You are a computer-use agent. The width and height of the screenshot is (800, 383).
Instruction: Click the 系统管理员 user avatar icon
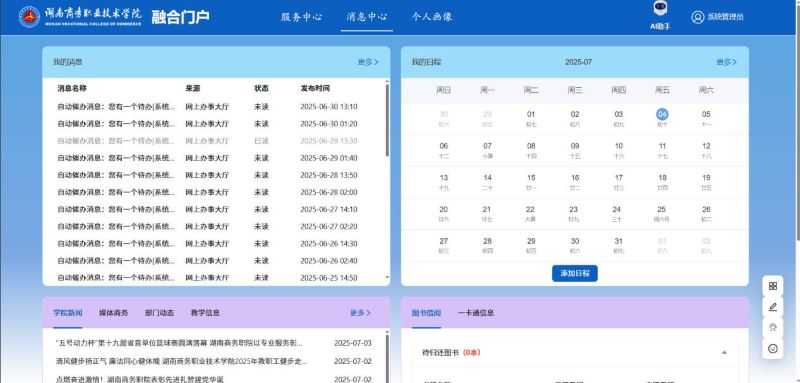coord(697,17)
